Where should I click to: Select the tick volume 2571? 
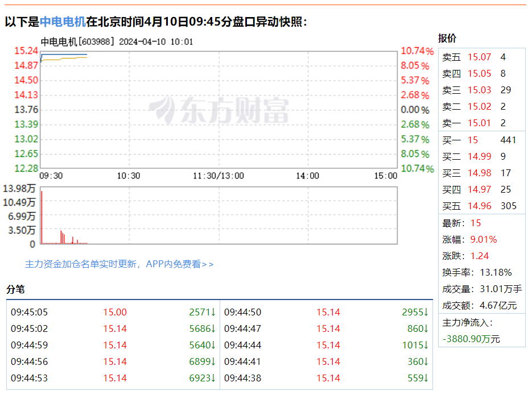202,312
